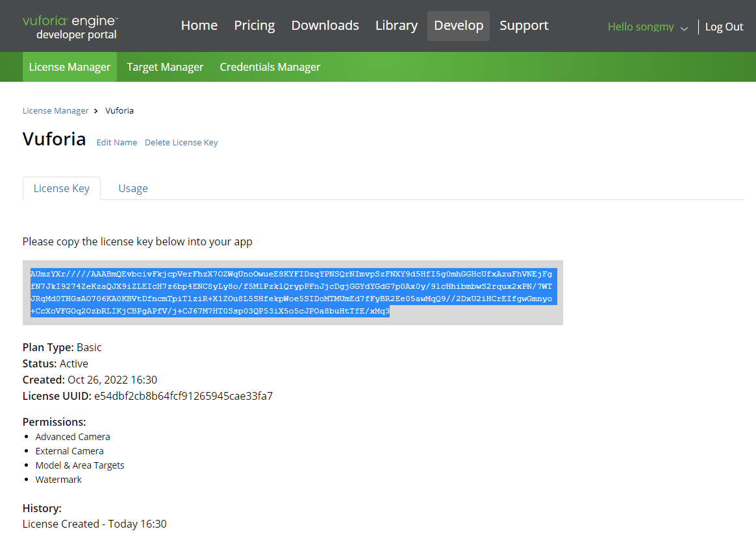Open the Home nav item

point(199,25)
